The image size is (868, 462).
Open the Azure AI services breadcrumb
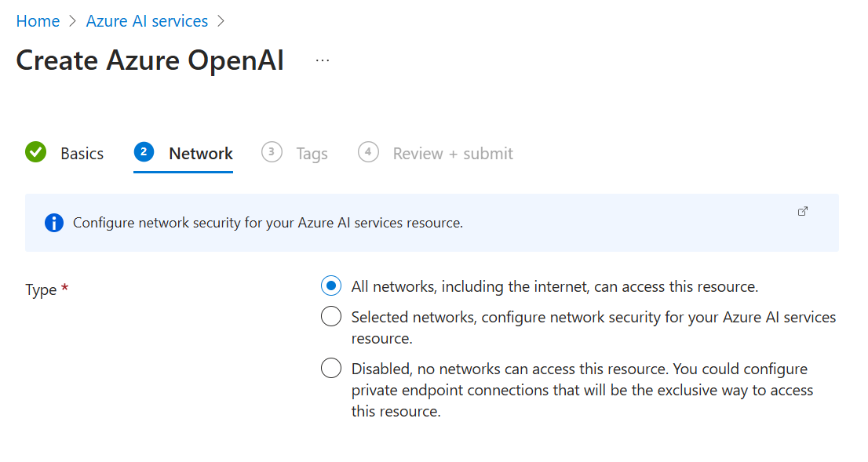point(147,21)
